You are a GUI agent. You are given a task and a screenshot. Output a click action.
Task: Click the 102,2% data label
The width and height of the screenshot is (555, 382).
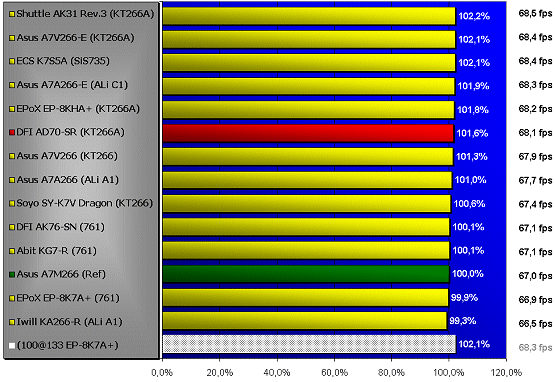coord(474,16)
